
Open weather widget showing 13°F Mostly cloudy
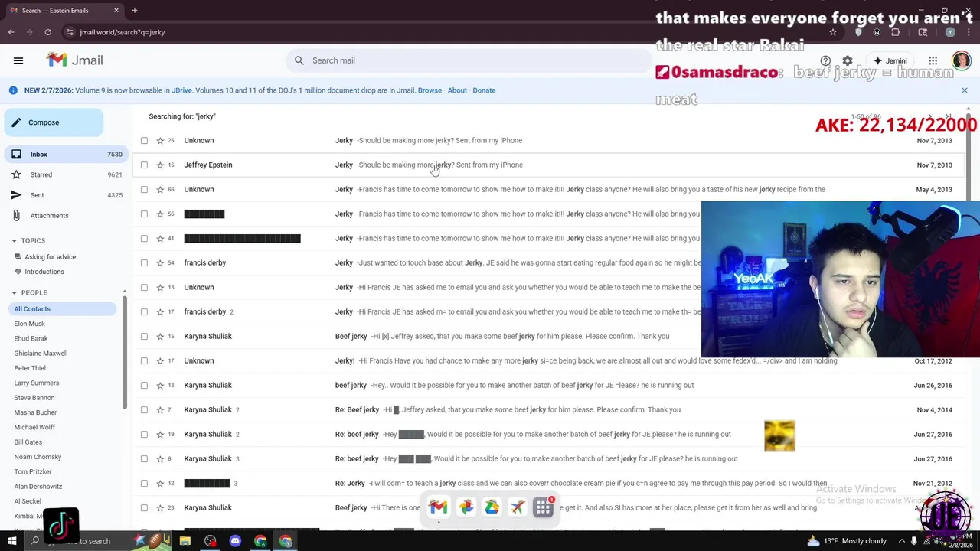coord(848,541)
